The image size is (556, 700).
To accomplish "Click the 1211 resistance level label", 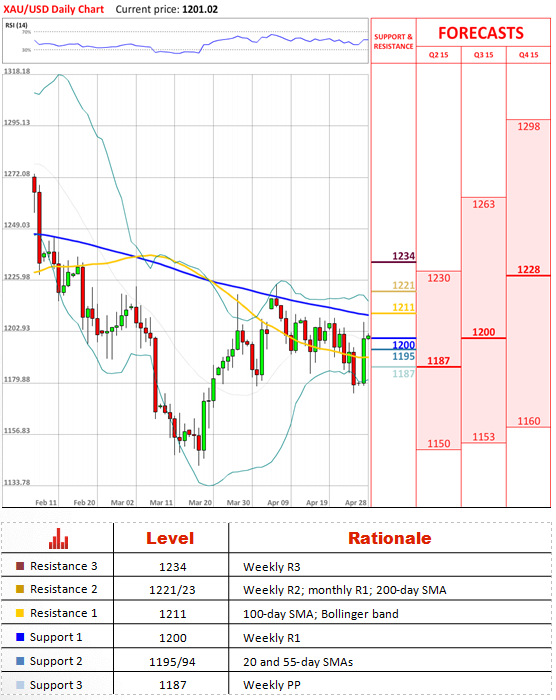I will point(403,307).
